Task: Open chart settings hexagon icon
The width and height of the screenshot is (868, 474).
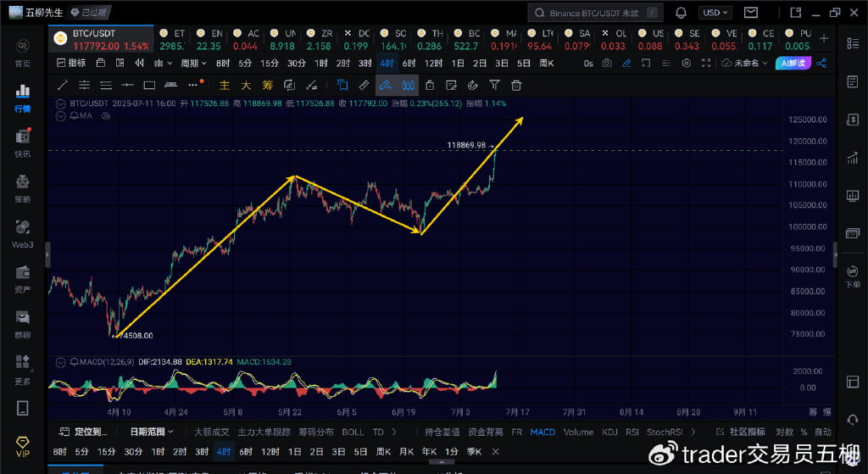Action: coord(687,63)
